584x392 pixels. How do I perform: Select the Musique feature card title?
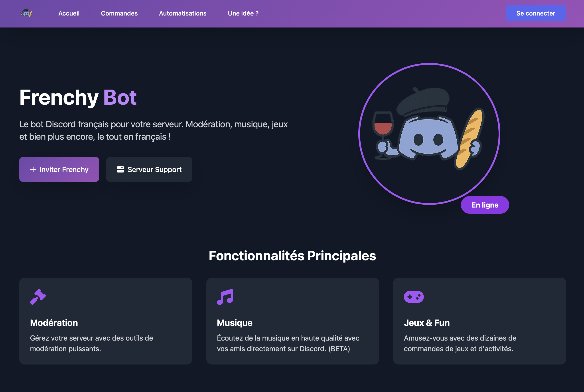[235, 323]
